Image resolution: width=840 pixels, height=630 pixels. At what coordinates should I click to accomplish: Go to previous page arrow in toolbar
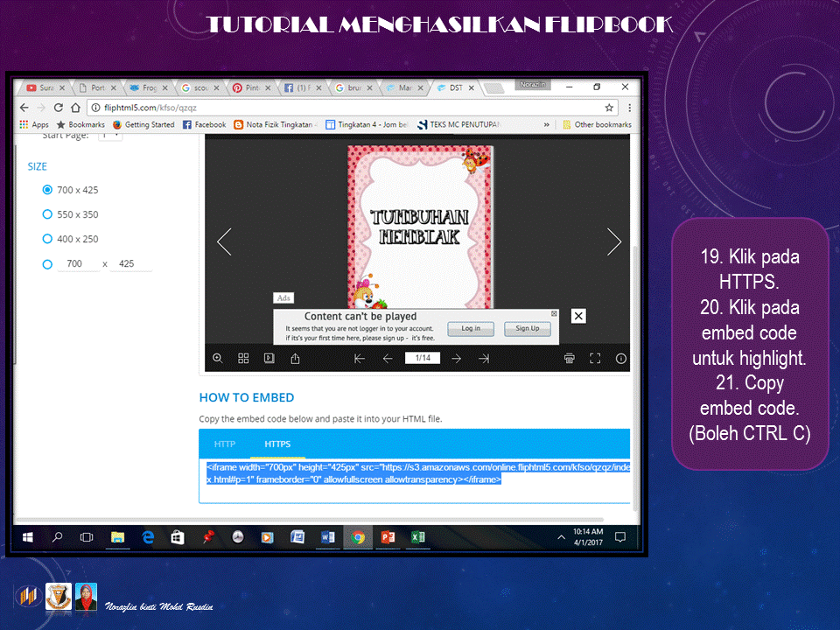(388, 359)
